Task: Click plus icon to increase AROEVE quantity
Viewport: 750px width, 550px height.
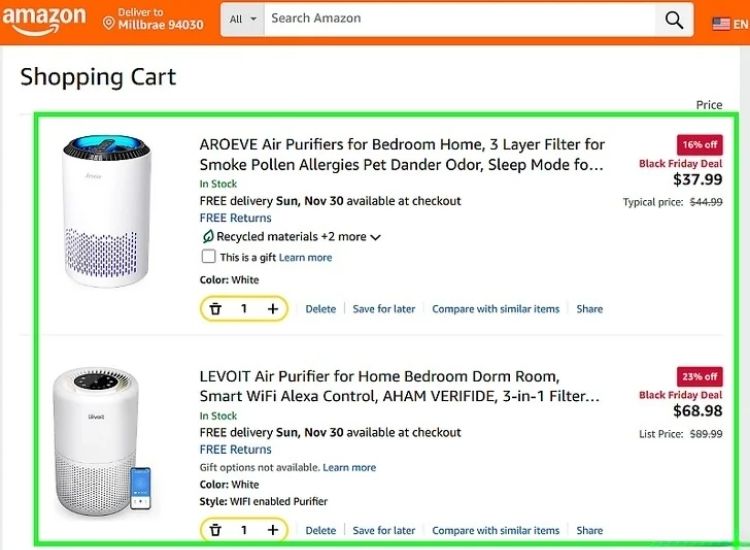Action: (x=273, y=309)
